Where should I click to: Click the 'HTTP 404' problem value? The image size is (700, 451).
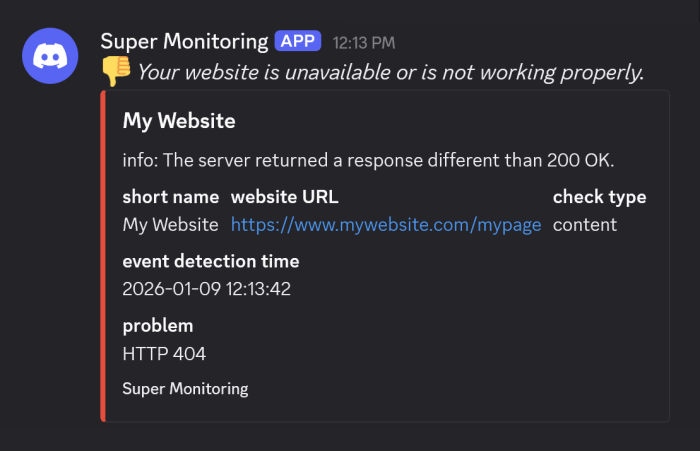click(164, 353)
